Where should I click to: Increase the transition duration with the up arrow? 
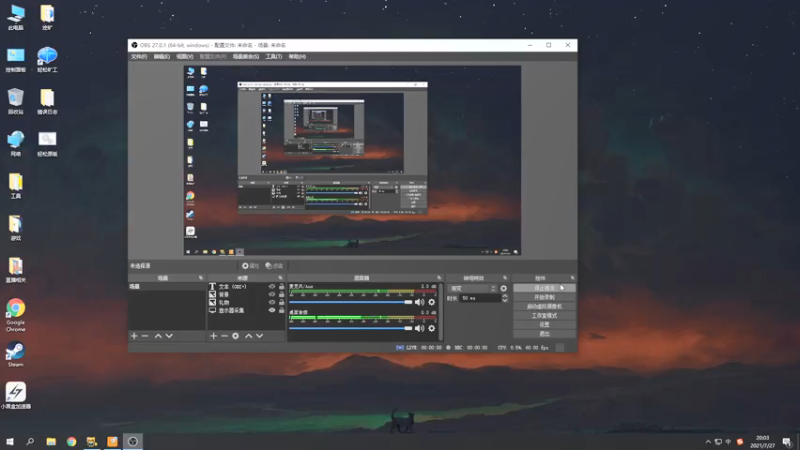pyautogui.click(x=505, y=296)
